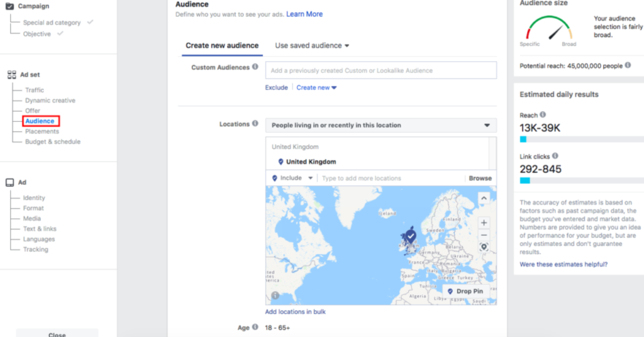
Task: Open the 'People living in' location dropdown
Action: [380, 125]
